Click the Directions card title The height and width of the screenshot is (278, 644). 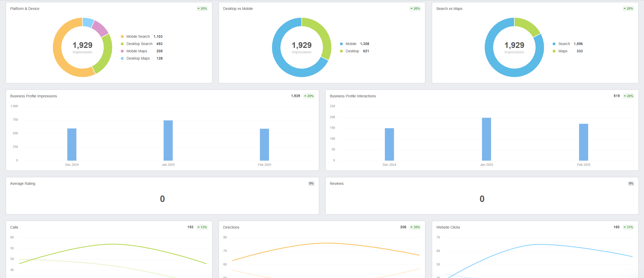click(x=231, y=227)
